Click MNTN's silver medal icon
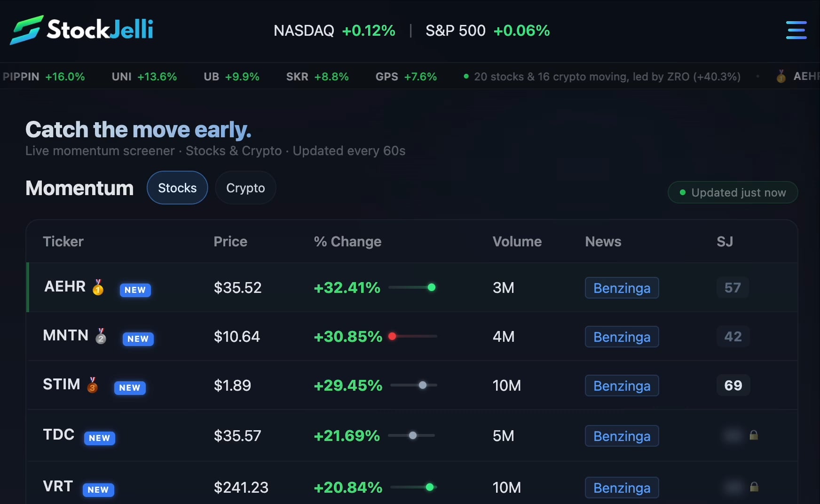The height and width of the screenshot is (504, 820). coord(101,336)
